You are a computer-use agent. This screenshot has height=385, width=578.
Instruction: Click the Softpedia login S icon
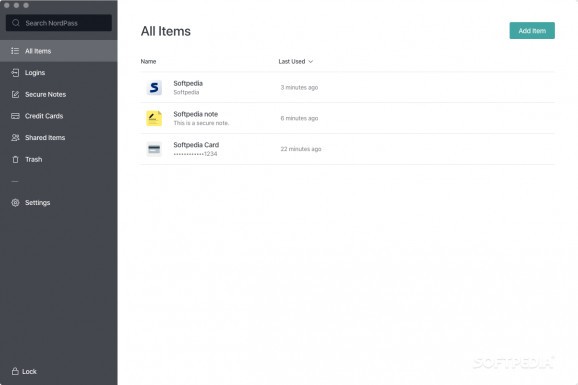154,87
